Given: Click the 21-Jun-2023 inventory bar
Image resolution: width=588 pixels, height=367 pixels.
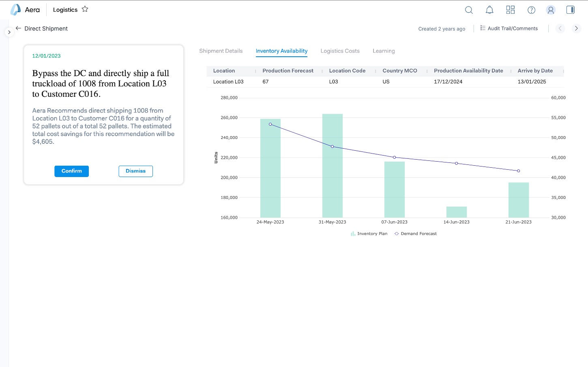Looking at the screenshot, I should (x=519, y=200).
